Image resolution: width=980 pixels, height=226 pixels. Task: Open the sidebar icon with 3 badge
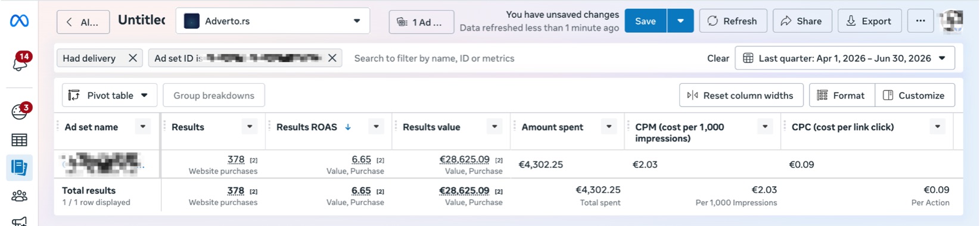[20, 111]
